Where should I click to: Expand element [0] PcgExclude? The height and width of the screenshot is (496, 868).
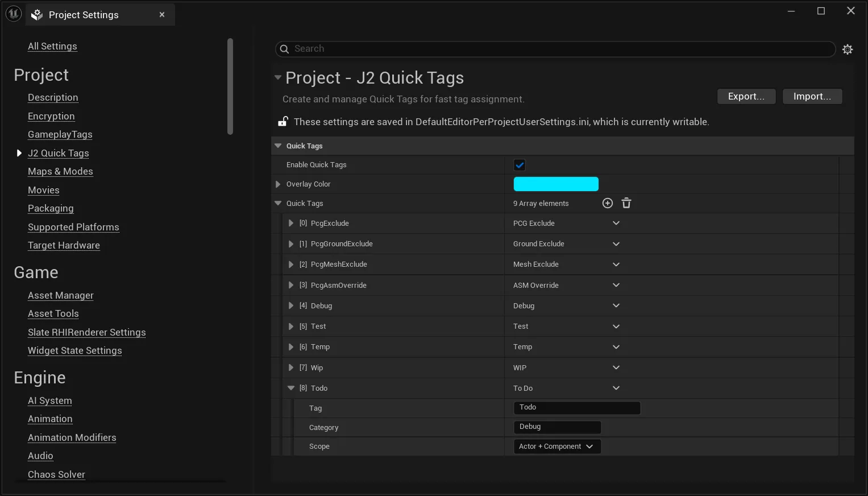tap(291, 223)
